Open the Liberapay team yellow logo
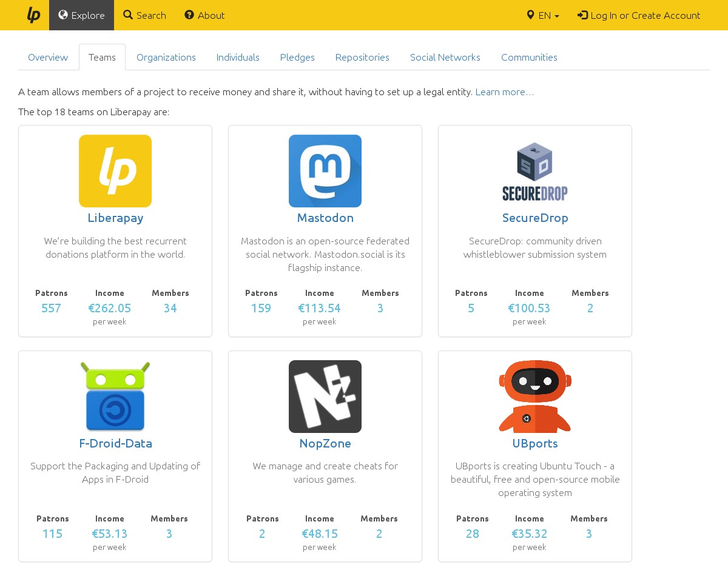Screen dimensions: 728x570 point(115,171)
